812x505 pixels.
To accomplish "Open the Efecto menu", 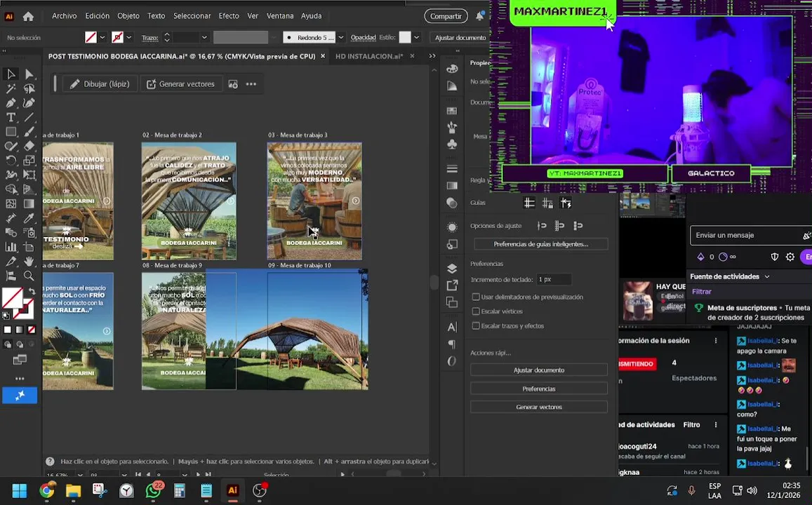I will pyautogui.click(x=229, y=16).
